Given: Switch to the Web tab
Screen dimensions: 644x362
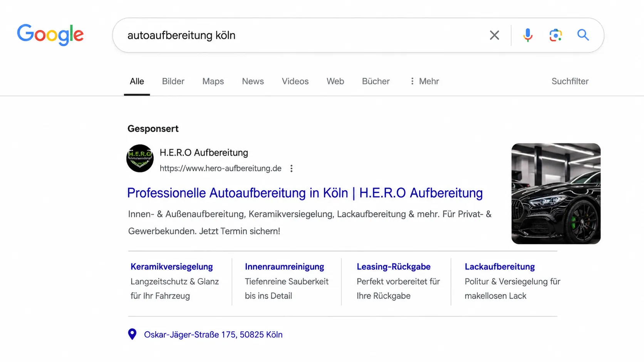Looking at the screenshot, I should (335, 81).
